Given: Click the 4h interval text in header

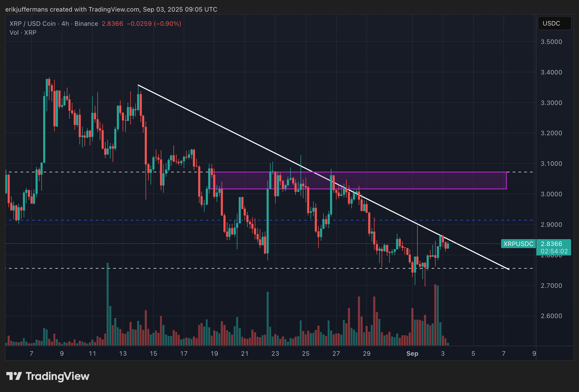Looking at the screenshot, I should click(65, 24).
